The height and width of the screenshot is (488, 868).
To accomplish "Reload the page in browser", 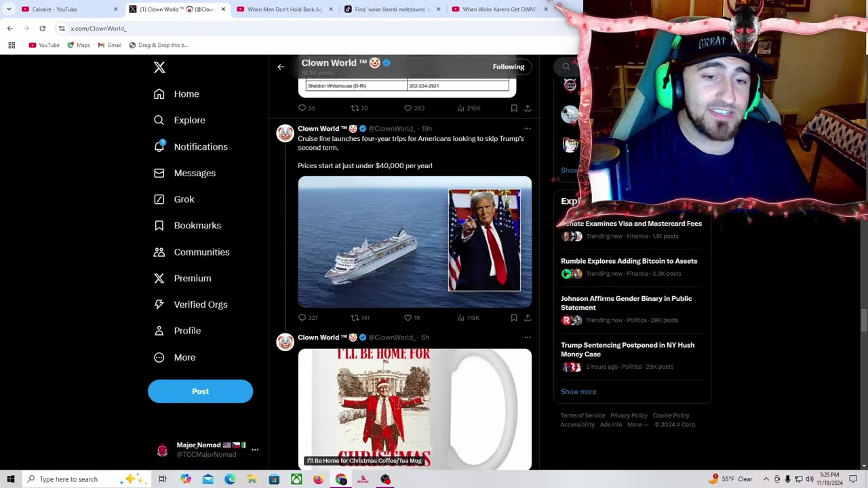I will (42, 28).
